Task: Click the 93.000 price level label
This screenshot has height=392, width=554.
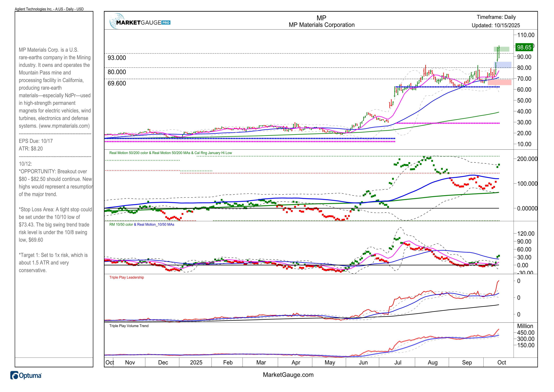Action: 117,58
